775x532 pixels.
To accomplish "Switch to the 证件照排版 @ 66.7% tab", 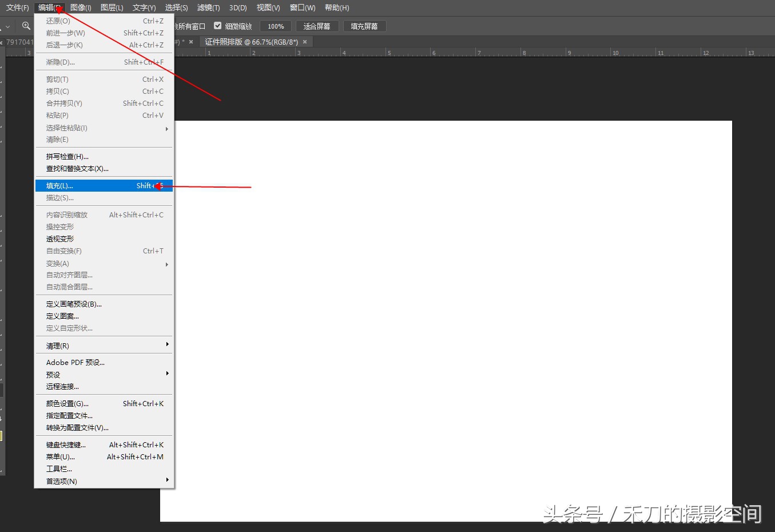I will coord(252,42).
